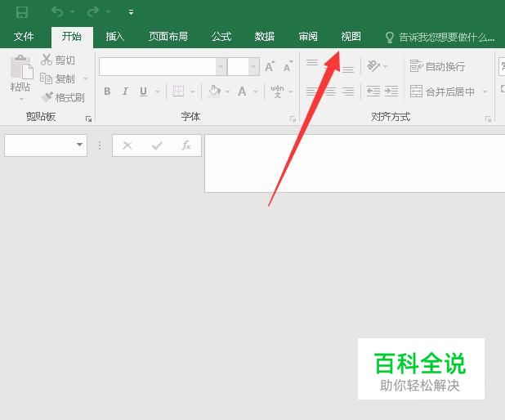Click the top align icon
The height and width of the screenshot is (420, 505).
(312, 63)
